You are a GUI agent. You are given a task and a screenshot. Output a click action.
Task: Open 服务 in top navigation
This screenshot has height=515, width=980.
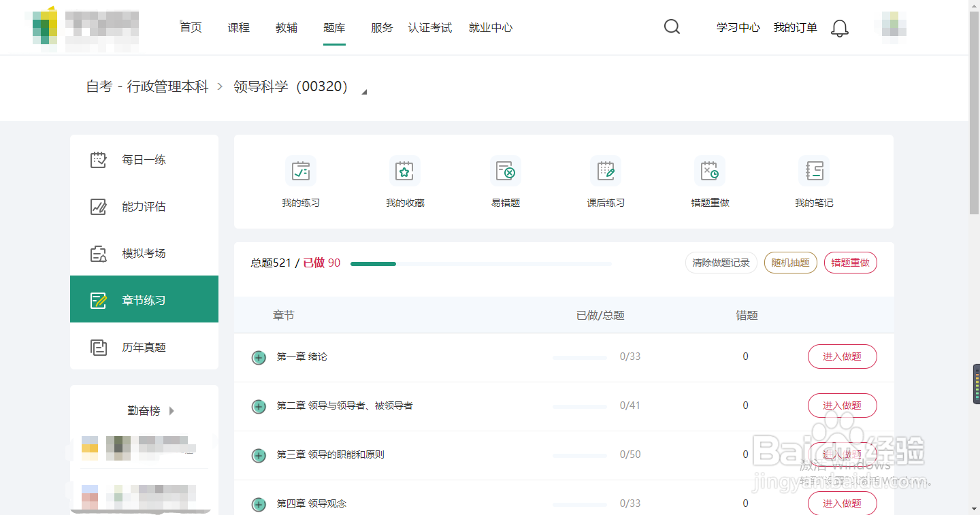(382, 27)
